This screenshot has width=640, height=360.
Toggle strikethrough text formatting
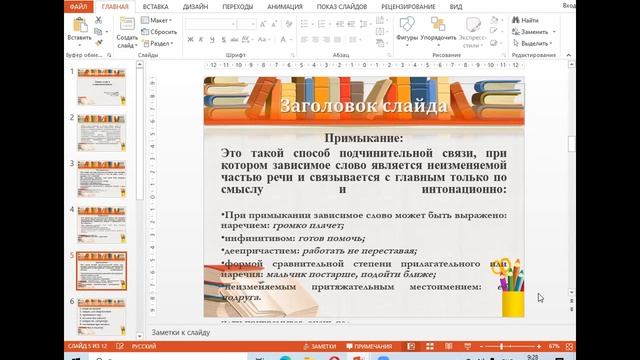coord(234,40)
